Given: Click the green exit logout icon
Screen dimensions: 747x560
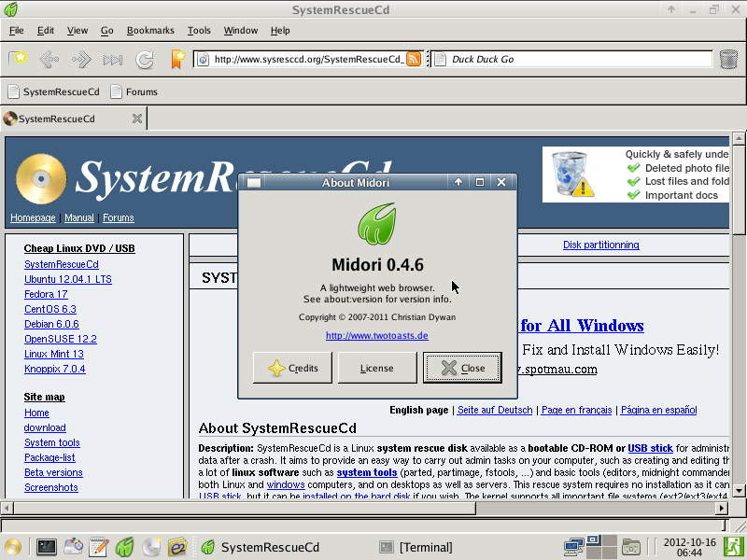Looking at the screenshot, I should pos(734,547).
